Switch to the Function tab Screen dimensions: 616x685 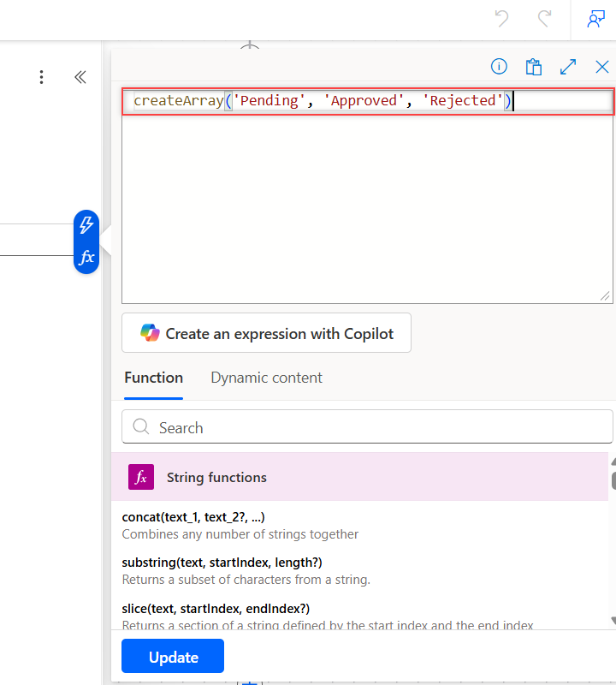[x=154, y=378]
